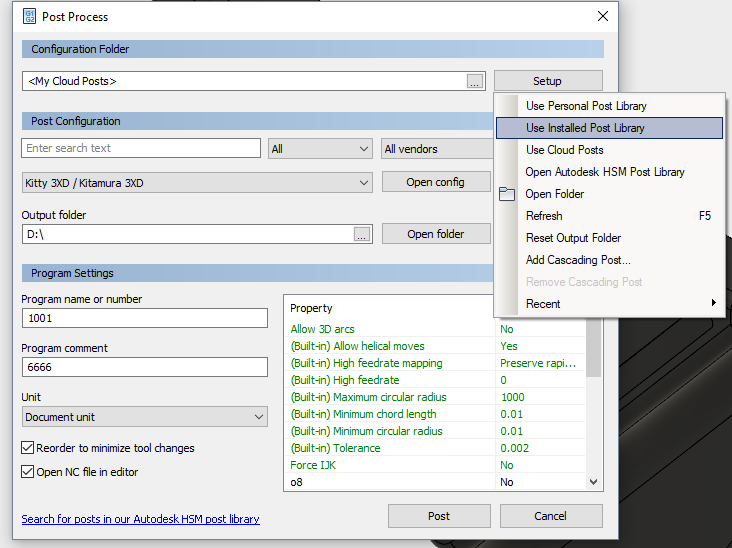Open Autodesk HSM Post Library menu item
The height and width of the screenshot is (548, 732).
pos(609,172)
